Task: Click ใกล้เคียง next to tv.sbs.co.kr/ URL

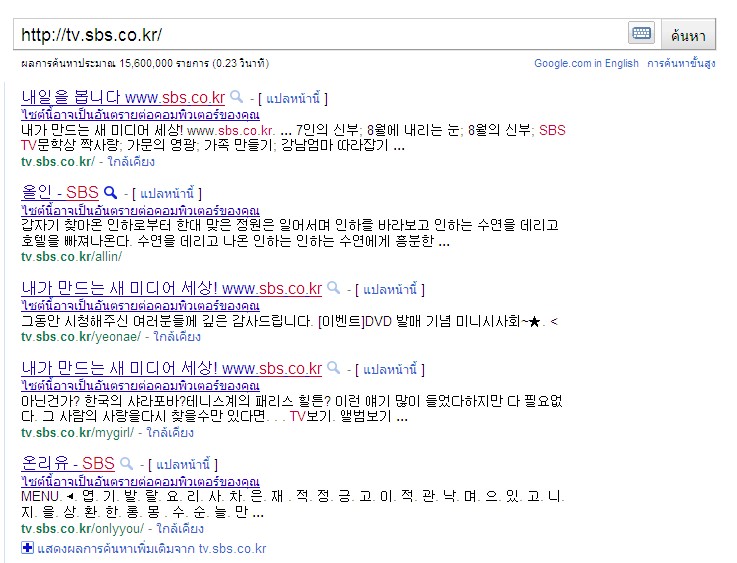Action: [131, 162]
